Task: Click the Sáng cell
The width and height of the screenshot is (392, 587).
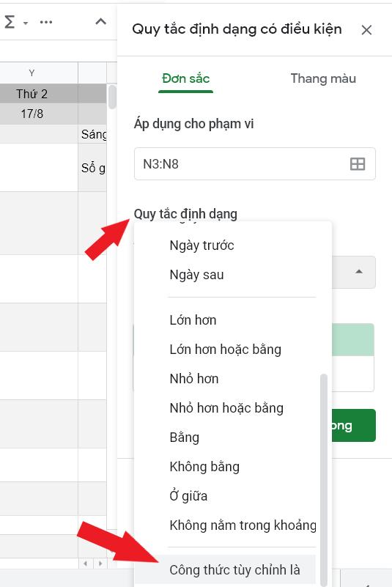Action: (x=93, y=134)
